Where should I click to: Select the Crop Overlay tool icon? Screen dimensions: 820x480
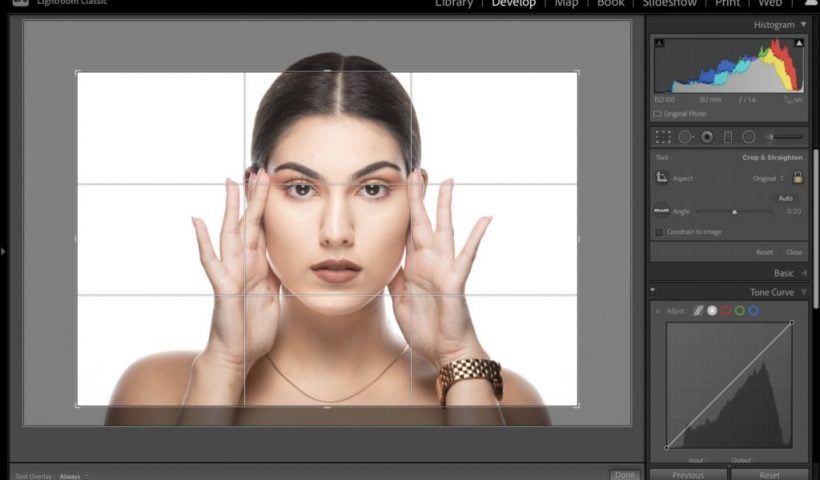[663, 137]
